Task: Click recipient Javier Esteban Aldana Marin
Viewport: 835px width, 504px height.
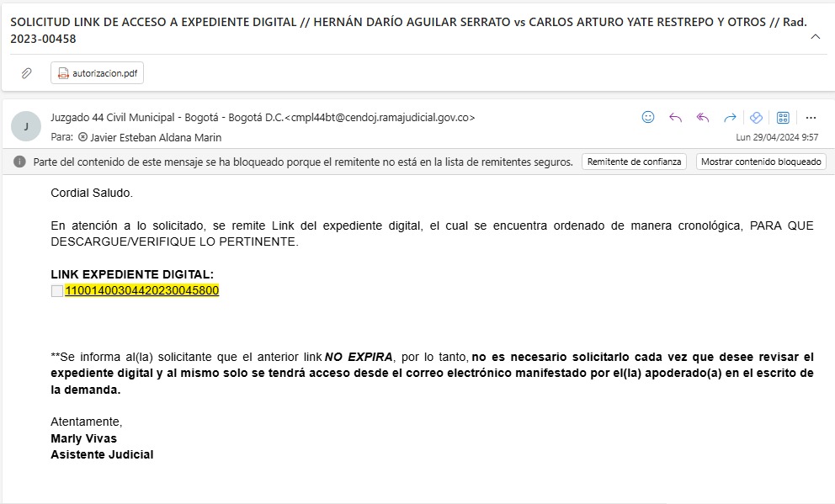Action: [156, 137]
